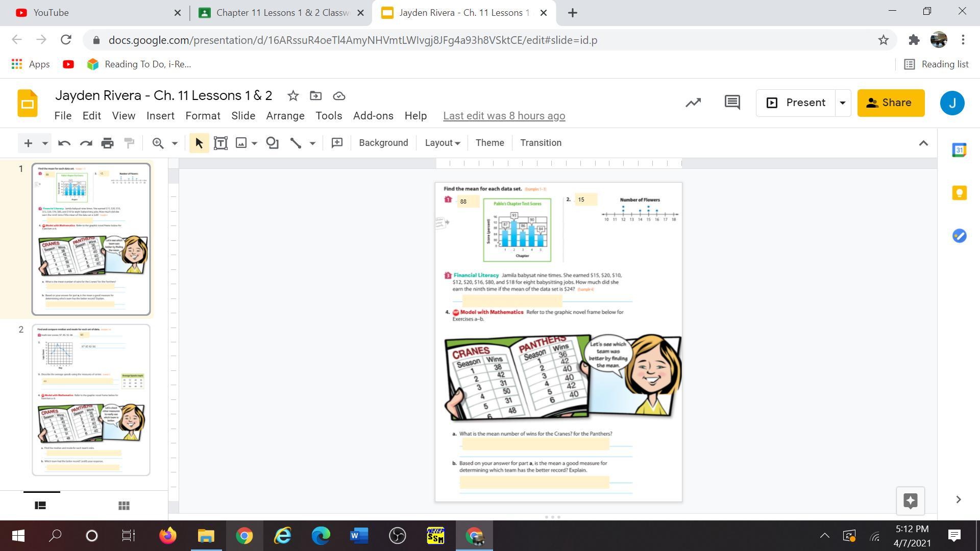
Task: Open the Layout dropdown
Action: pyautogui.click(x=442, y=143)
